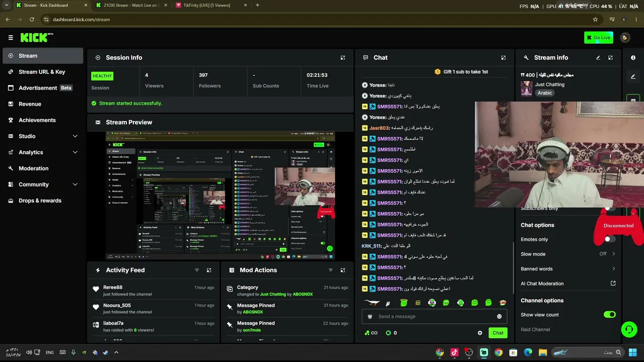Open Drops & rewards page
The width and height of the screenshot is (644, 362).
[43, 201]
